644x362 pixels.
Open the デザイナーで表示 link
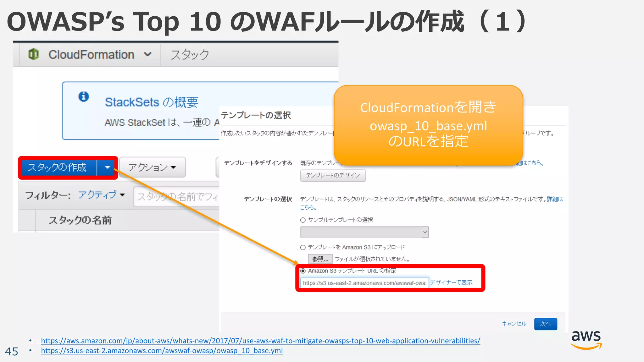point(451,282)
